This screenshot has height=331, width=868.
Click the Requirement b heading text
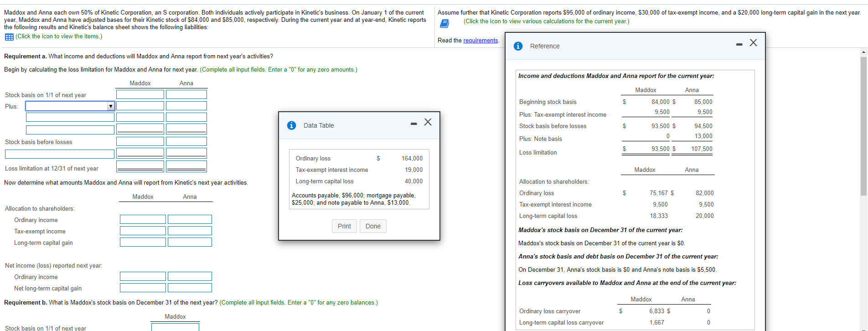[26, 303]
